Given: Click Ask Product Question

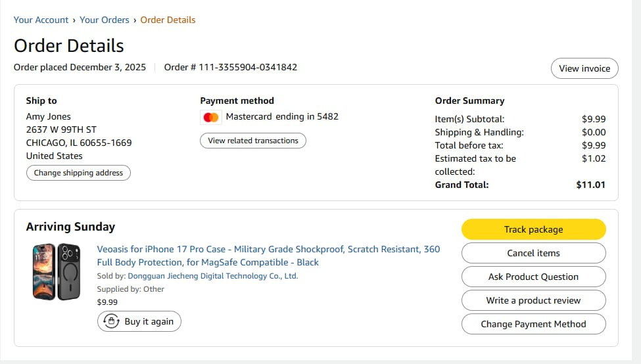Looking at the screenshot, I should tap(533, 277).
